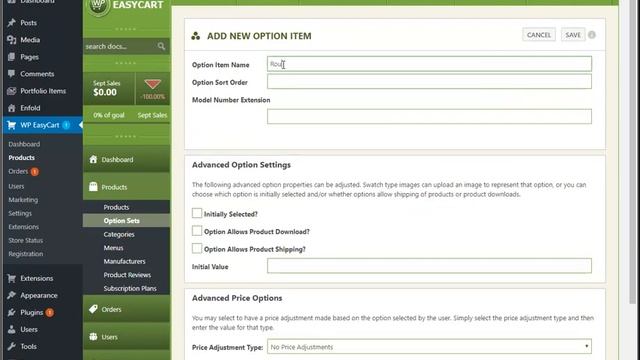Click the Plugins update count badge

tap(49, 313)
